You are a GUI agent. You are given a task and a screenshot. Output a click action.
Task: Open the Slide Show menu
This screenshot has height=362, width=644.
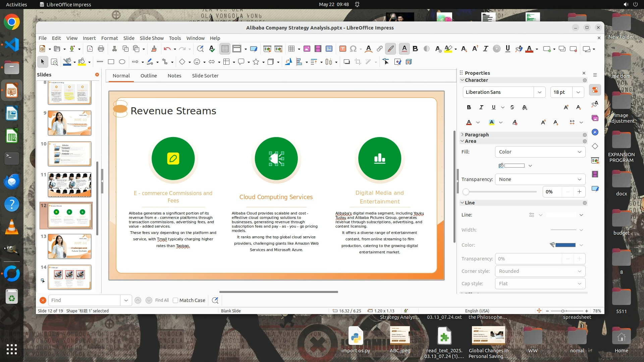coord(152,38)
